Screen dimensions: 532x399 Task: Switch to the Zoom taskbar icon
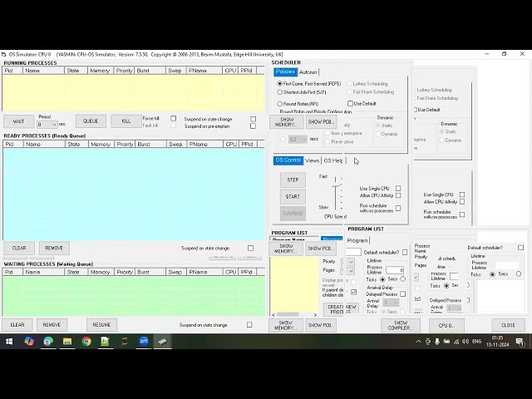pyautogui.click(x=144, y=342)
